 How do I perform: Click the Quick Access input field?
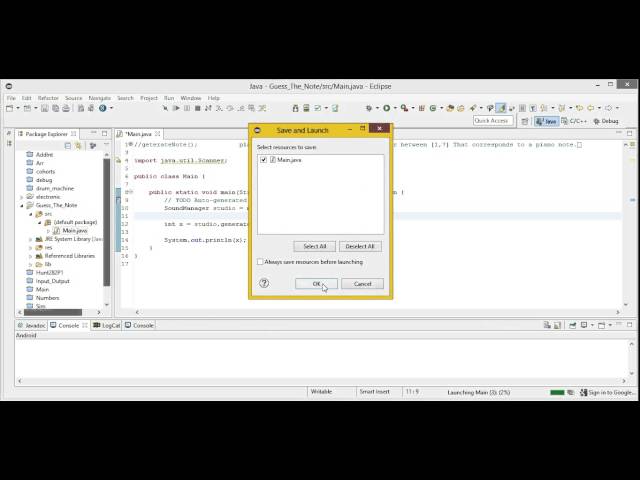pos(493,121)
